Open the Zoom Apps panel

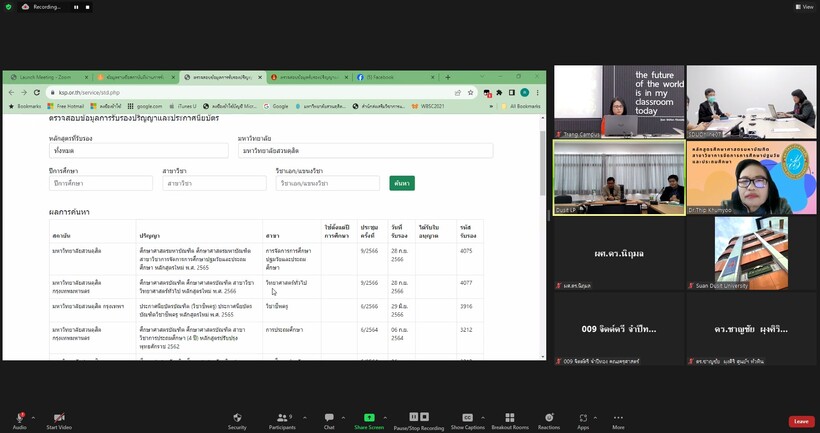coord(583,420)
